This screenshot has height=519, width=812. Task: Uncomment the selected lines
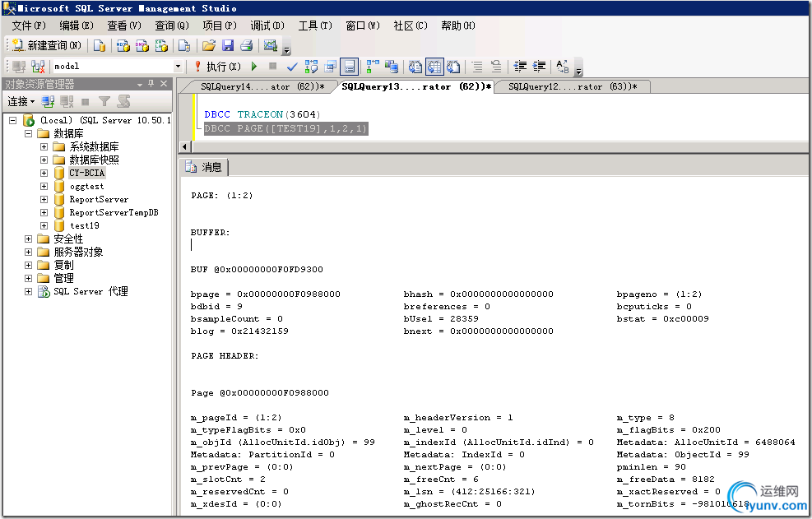(x=496, y=67)
